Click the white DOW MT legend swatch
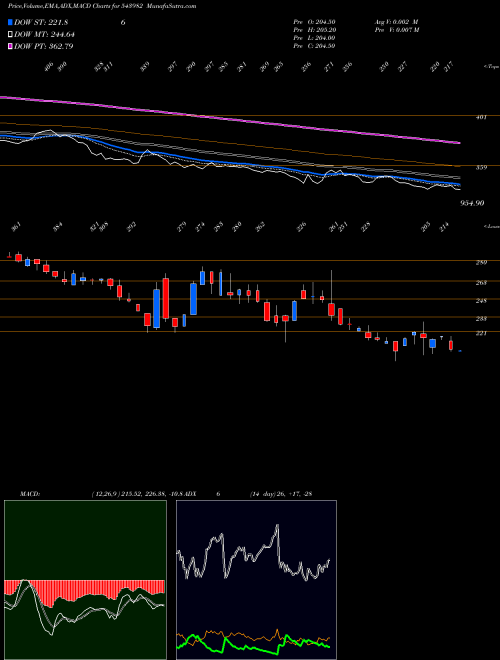The image size is (500, 660). click(x=10, y=35)
